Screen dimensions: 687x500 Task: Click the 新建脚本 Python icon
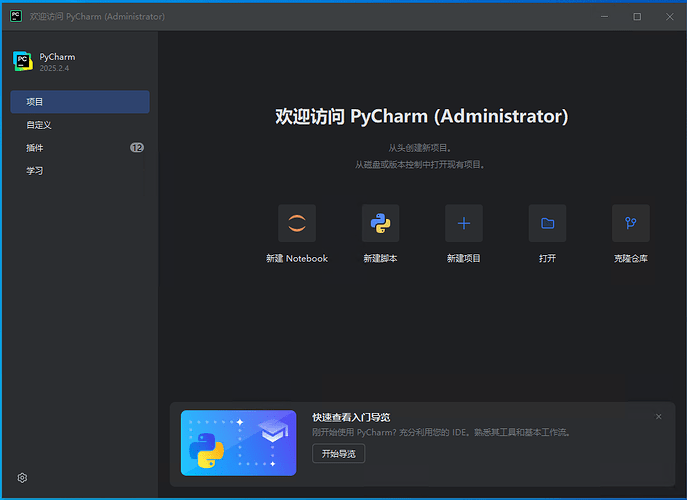pos(380,223)
